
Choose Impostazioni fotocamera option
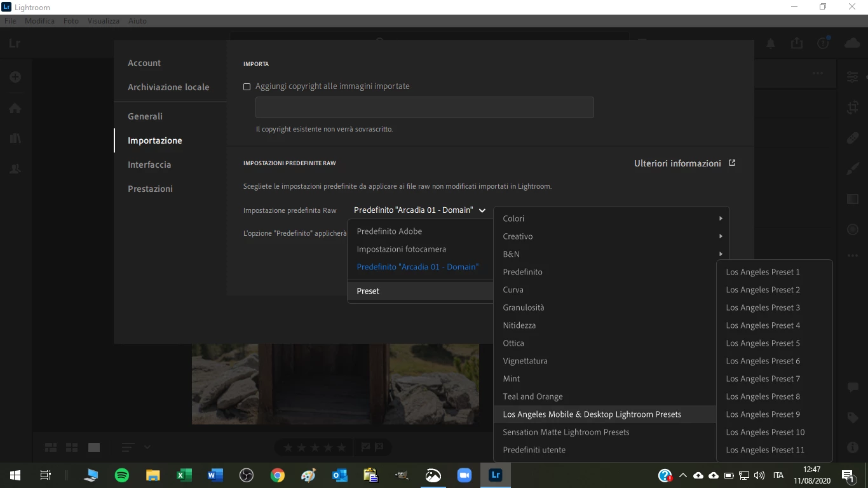(x=421, y=249)
